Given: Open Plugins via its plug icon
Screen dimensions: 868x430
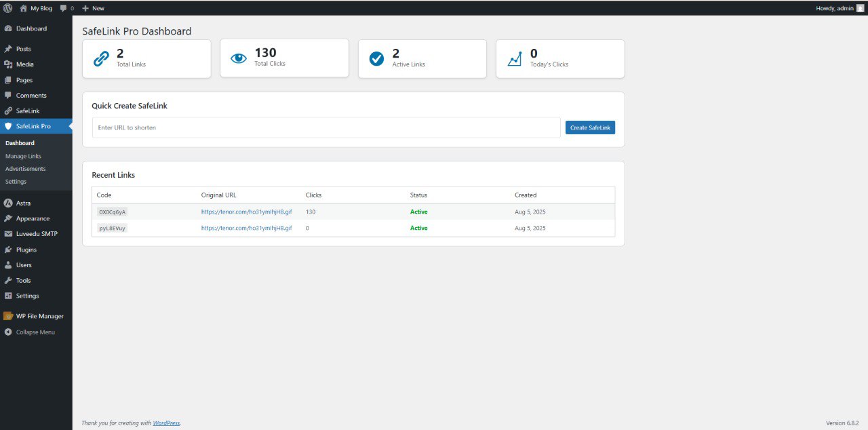Looking at the screenshot, I should 8,250.
